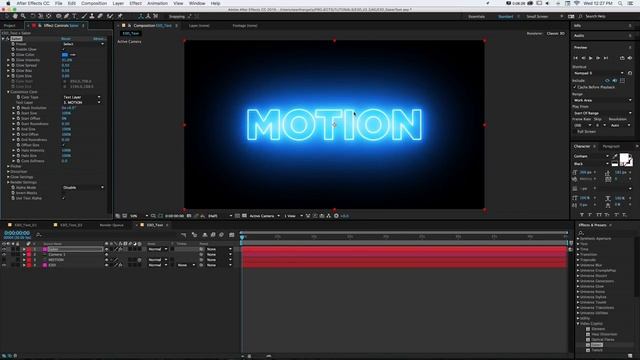Select the Horizontal Type tool

[x=74, y=16]
